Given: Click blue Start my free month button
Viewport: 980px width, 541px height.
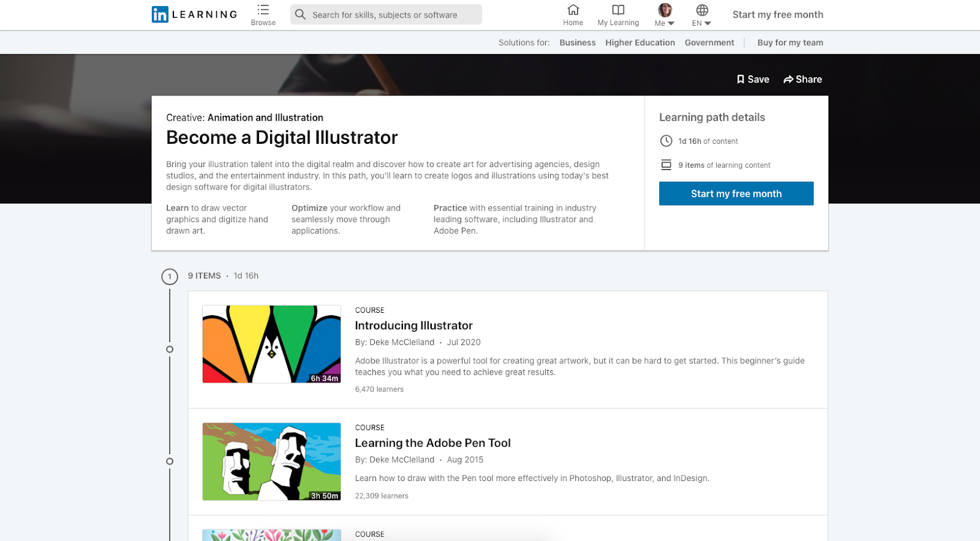Looking at the screenshot, I should pyautogui.click(x=736, y=193).
